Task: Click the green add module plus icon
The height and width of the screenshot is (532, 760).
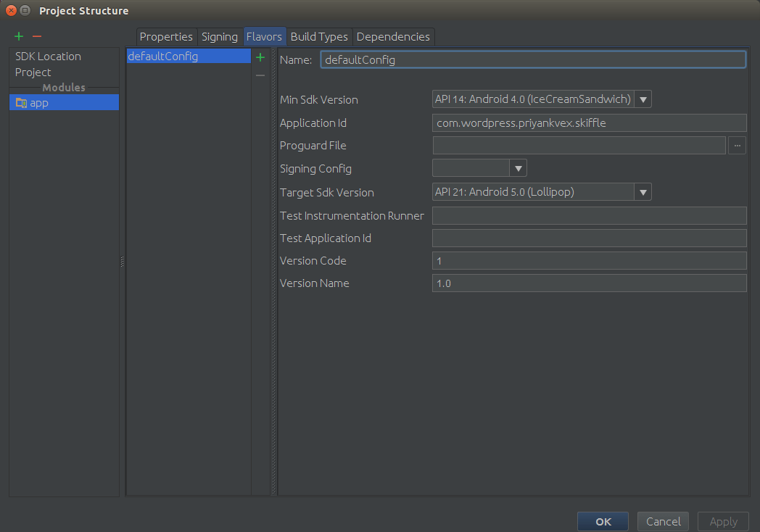Action: click(19, 36)
